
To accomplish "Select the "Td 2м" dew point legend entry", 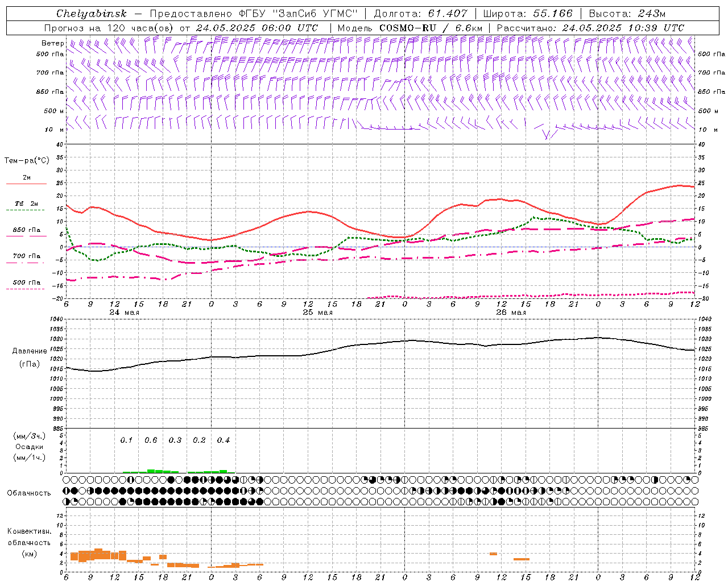I will click(27, 203).
